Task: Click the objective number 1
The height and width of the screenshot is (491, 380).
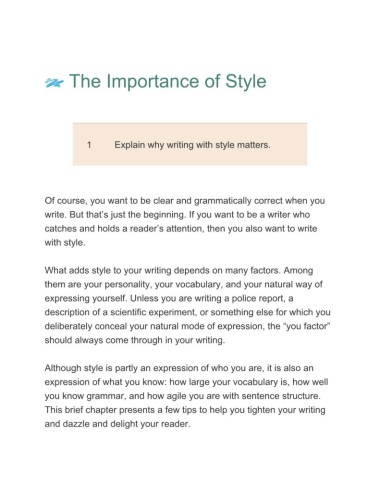Action: coord(89,145)
